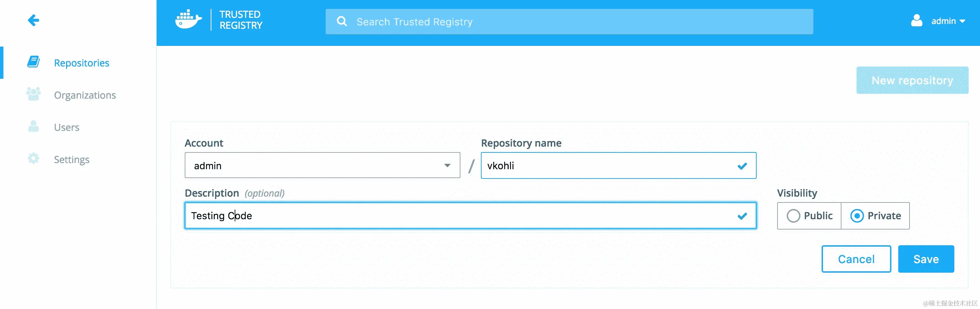Click the Users person icon in sidebar
This screenshot has width=980, height=309.
(34, 126)
